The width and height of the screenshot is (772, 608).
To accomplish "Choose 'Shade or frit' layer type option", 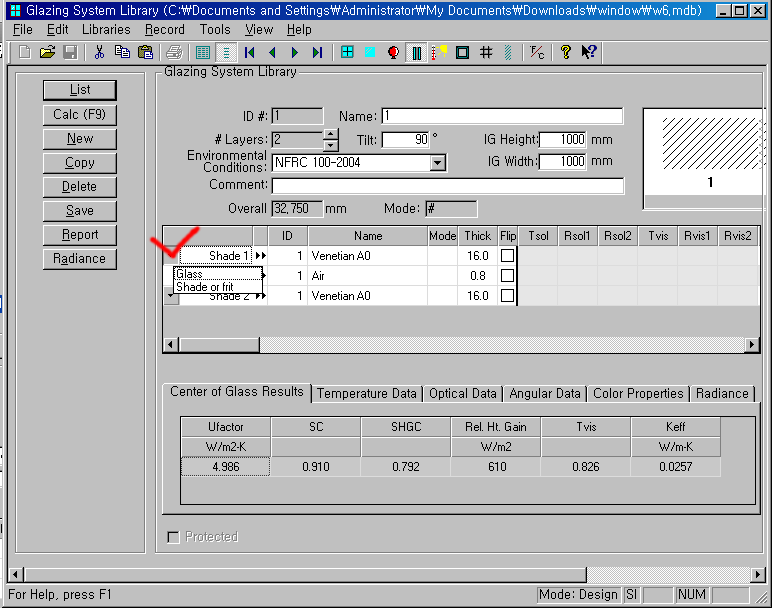I will (x=204, y=287).
